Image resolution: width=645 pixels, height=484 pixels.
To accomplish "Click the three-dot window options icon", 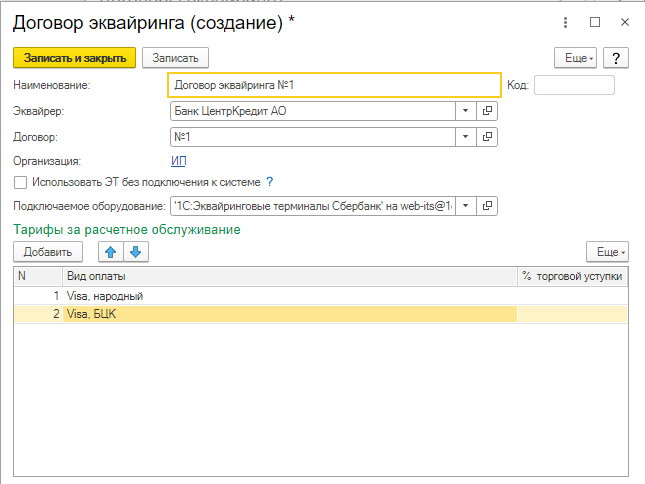I will 566,22.
